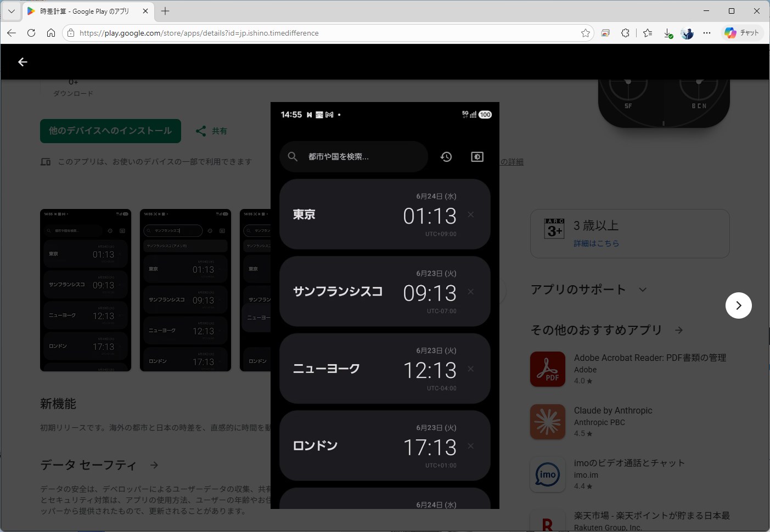Reload the page
Screen dimensions: 770x532
pos(31,33)
